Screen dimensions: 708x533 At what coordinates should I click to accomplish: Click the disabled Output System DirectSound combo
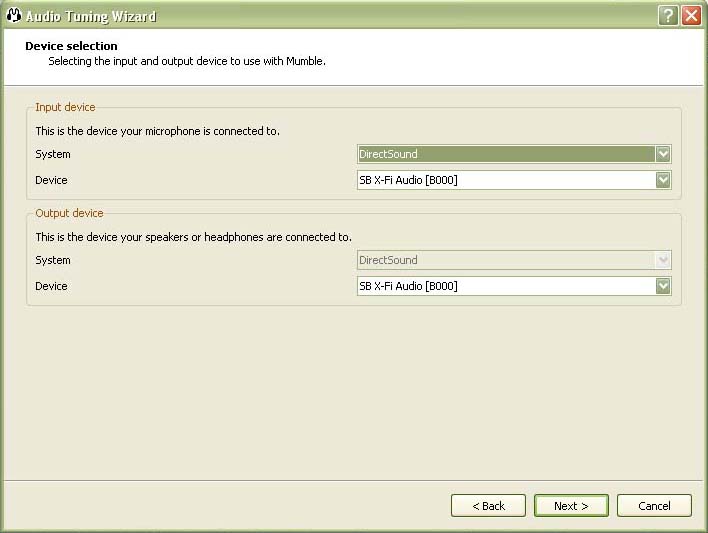(514, 260)
